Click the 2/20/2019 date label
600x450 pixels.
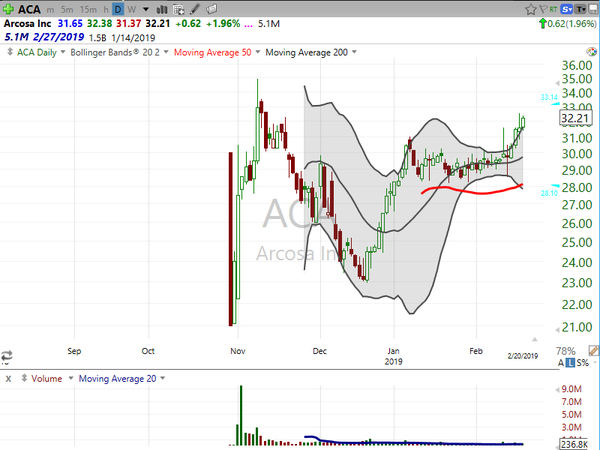pyautogui.click(x=523, y=356)
